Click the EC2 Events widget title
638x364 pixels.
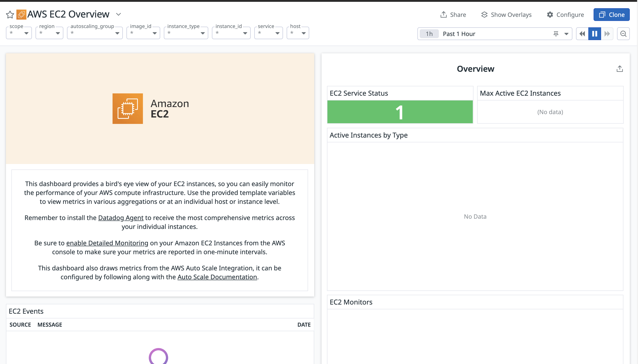point(26,311)
